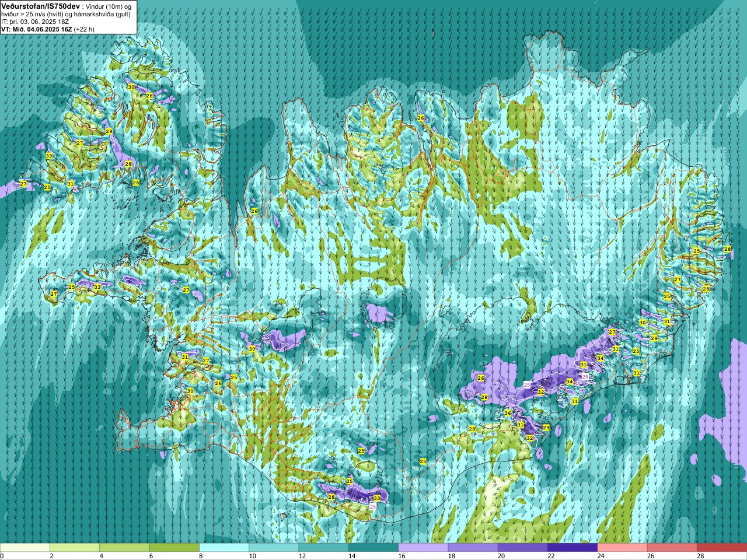Click the "IT: þri. 03. 06. 2025 18Z" line
The image size is (747, 560).
(x=35, y=22)
